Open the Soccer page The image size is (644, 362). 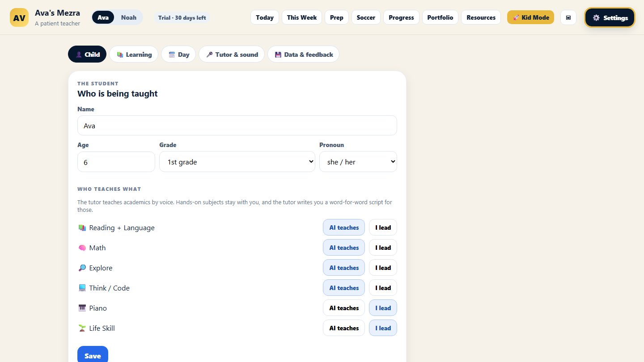(x=366, y=17)
